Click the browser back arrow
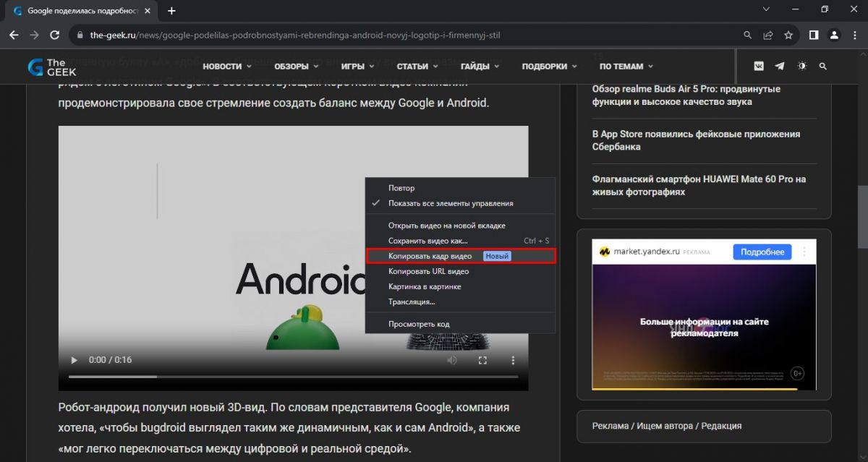The image size is (868, 462). pos(14,35)
